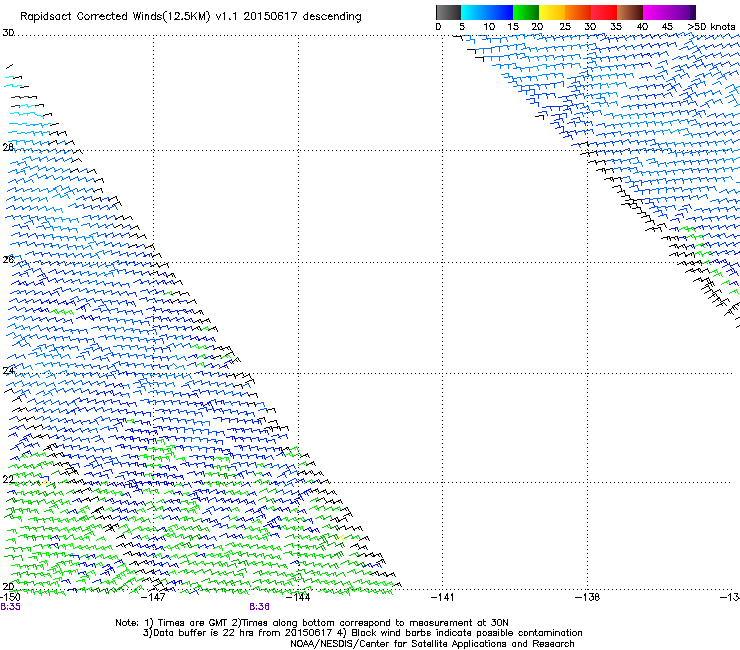The width and height of the screenshot is (740, 650).
Task: Click the cyan segment of the speed legend
Action: coord(474,12)
